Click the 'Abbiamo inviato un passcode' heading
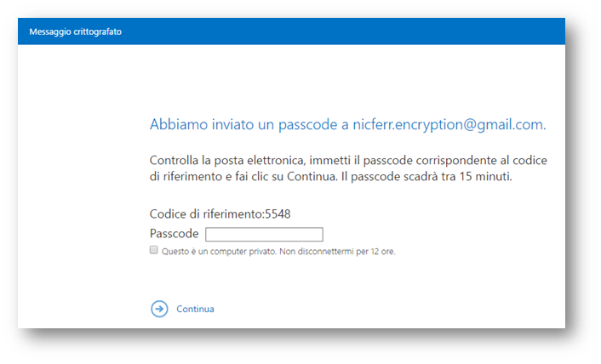This screenshot has width=601, height=364. pos(247,124)
